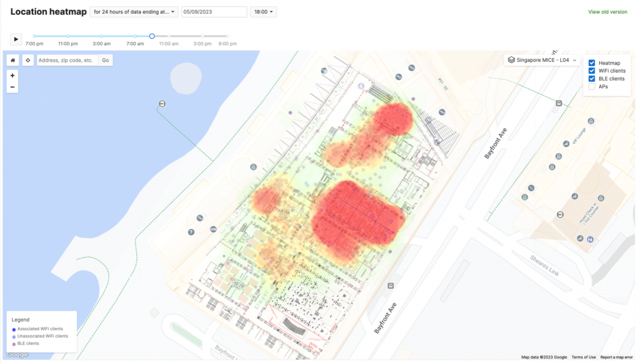The width and height of the screenshot is (641, 364).
Task: Click the 05/09/2023 date field
Action: (214, 12)
